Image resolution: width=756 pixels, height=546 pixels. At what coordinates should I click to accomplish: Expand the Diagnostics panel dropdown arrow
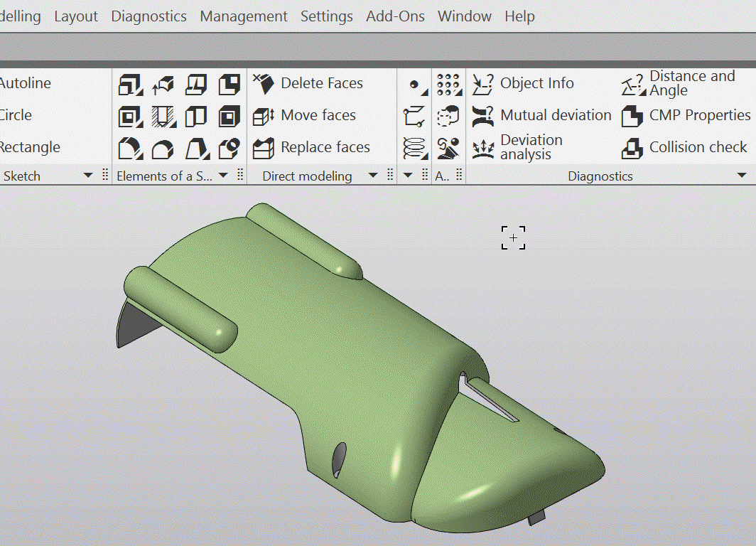click(742, 176)
